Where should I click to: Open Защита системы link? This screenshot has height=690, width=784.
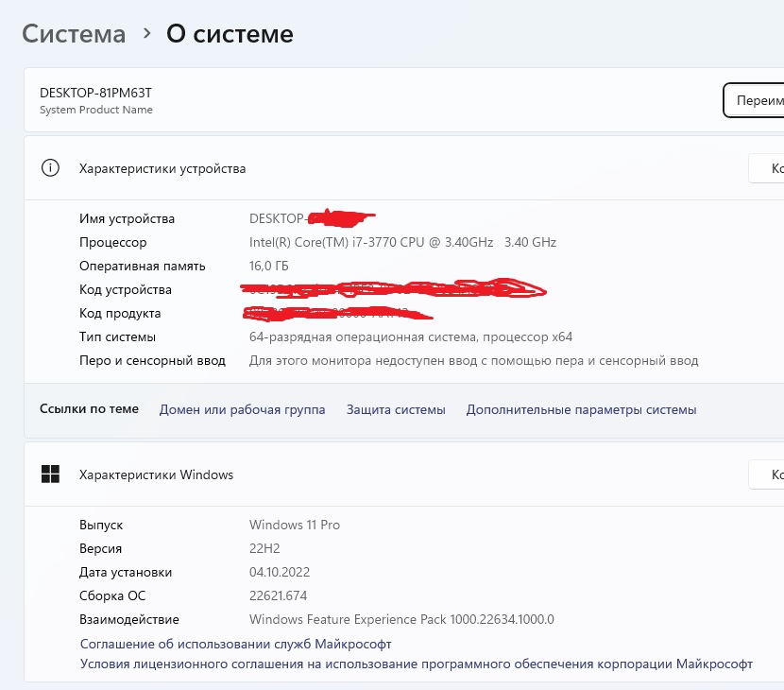pyautogui.click(x=396, y=410)
